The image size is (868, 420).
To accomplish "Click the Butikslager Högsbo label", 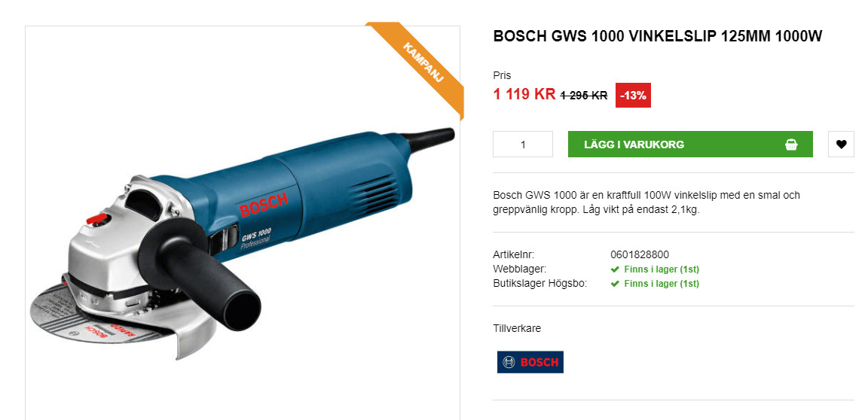I will tap(539, 284).
